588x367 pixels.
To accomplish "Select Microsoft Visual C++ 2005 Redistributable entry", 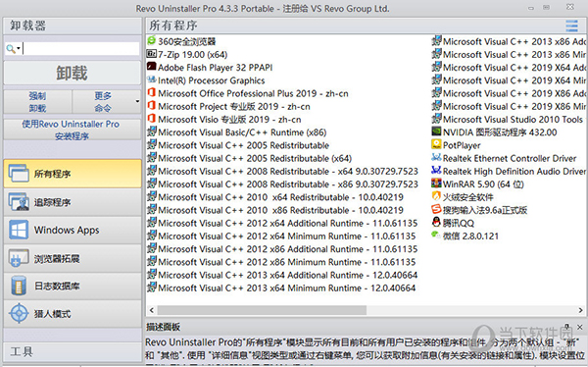I will point(238,145).
